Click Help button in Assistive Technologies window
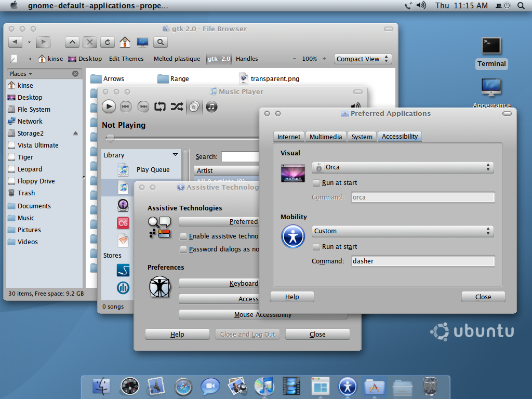532x399 pixels. point(177,335)
